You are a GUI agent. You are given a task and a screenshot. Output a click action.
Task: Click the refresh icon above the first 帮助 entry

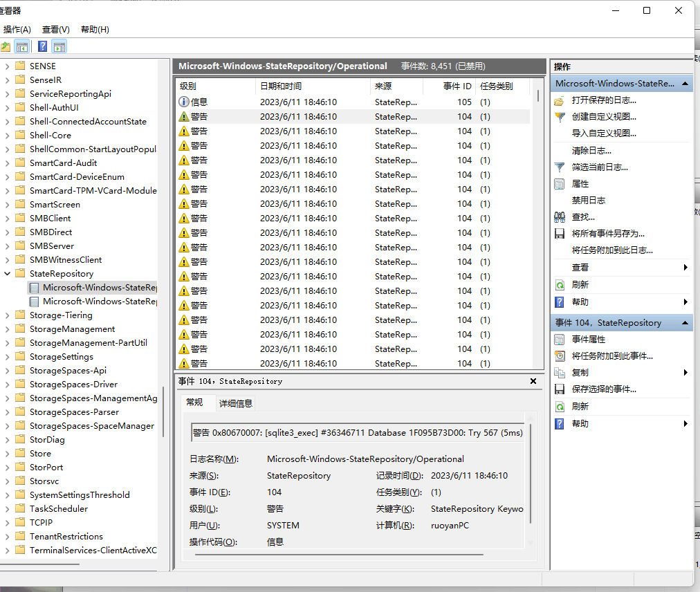coord(560,285)
